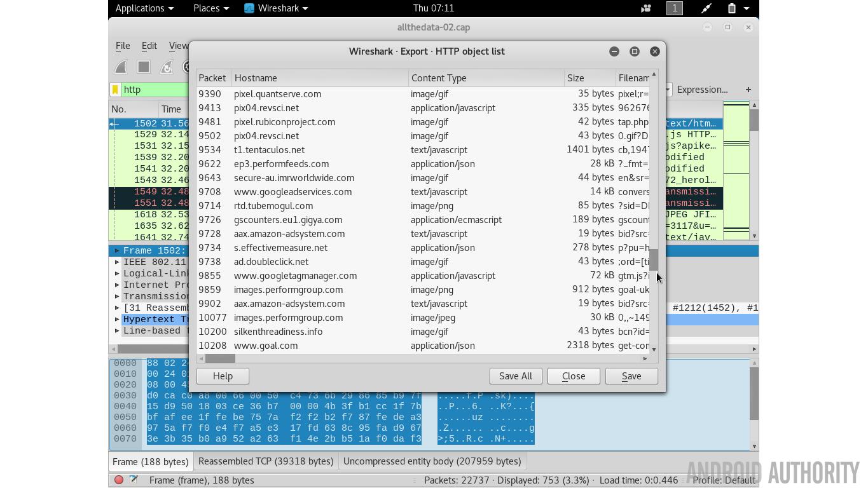Click the start capture shark fin icon

pos(121,67)
